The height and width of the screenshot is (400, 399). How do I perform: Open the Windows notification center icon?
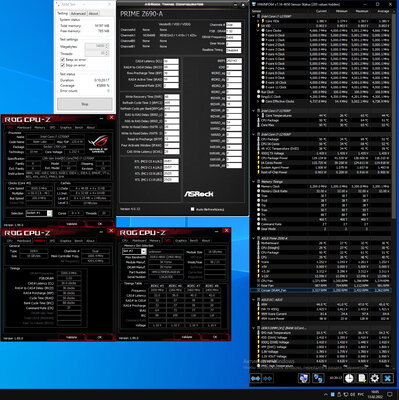391,394
